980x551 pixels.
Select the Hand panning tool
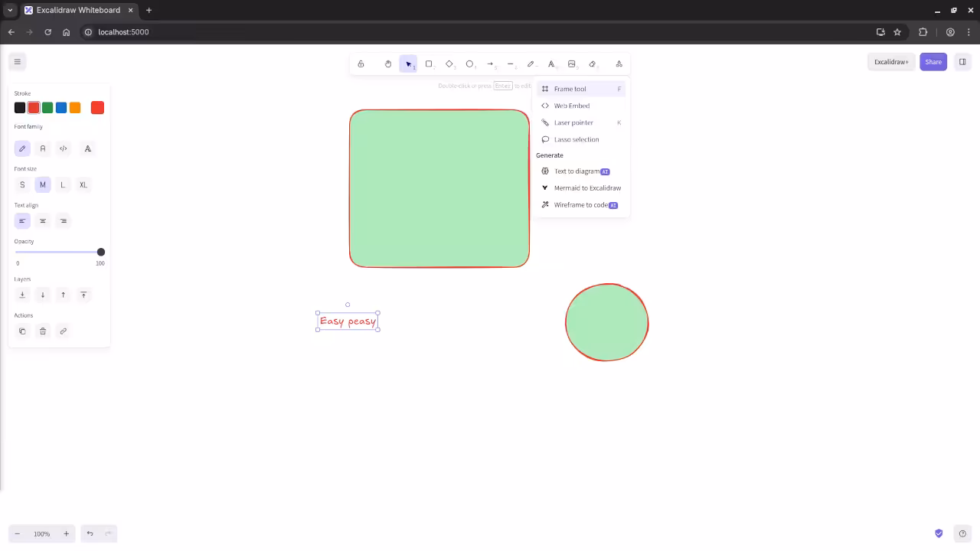[x=387, y=64]
